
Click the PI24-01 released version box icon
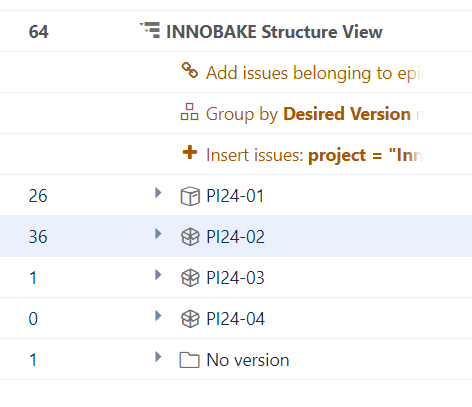pyautogui.click(x=190, y=196)
